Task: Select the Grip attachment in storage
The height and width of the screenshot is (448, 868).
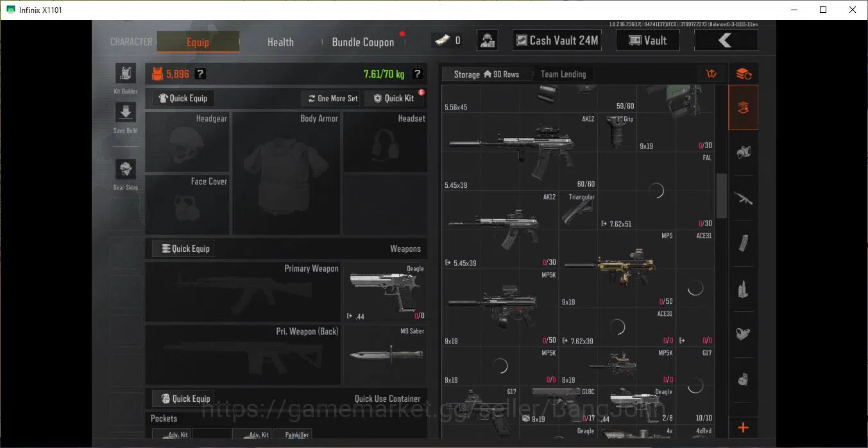Action: (x=617, y=133)
